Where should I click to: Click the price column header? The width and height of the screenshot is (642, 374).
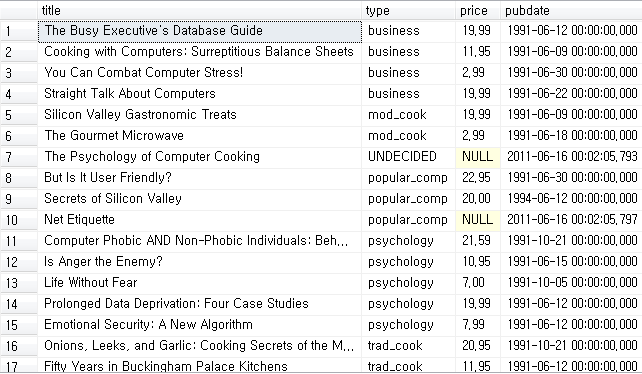[x=478, y=10]
